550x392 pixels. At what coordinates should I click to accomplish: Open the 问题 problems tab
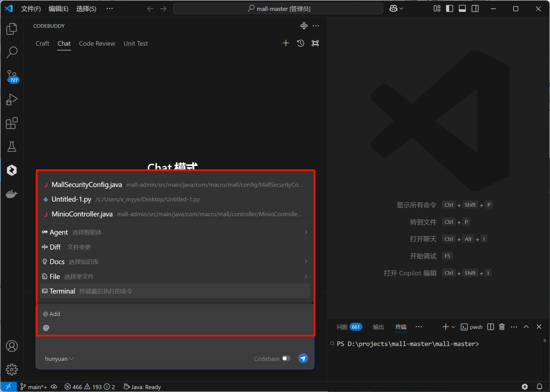point(349,327)
